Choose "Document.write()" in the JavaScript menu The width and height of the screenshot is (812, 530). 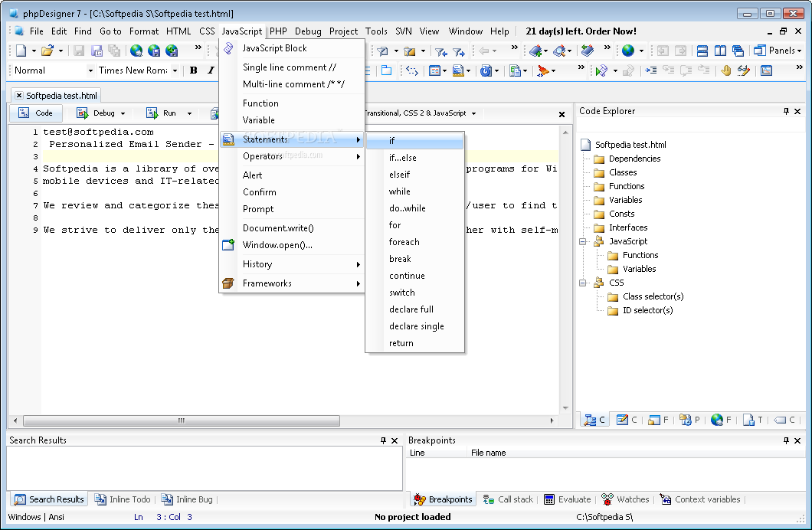point(278,228)
